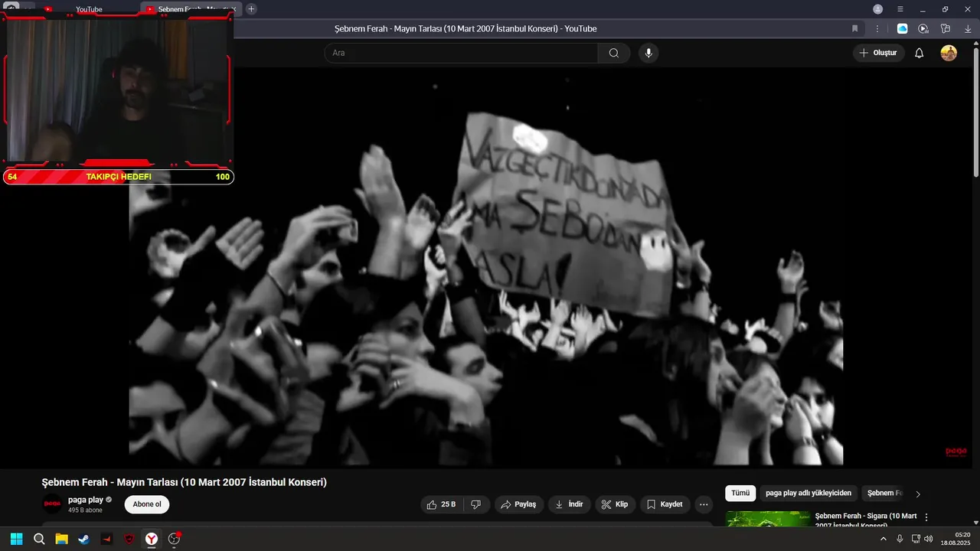Click the '495 B abone' subscriber count
The height and width of the screenshot is (551, 980).
tap(85, 510)
